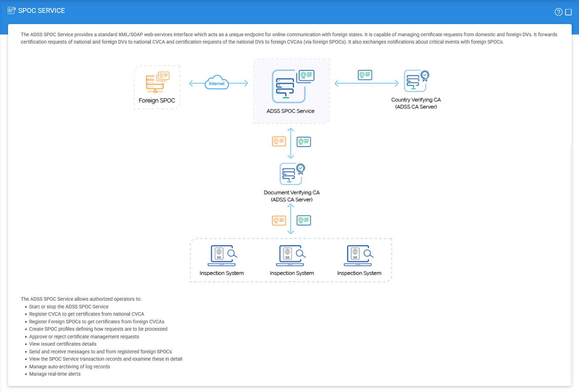Click the orange Foreign SPOC server icon
Viewport: 579px width, 392px height.
tap(157, 82)
